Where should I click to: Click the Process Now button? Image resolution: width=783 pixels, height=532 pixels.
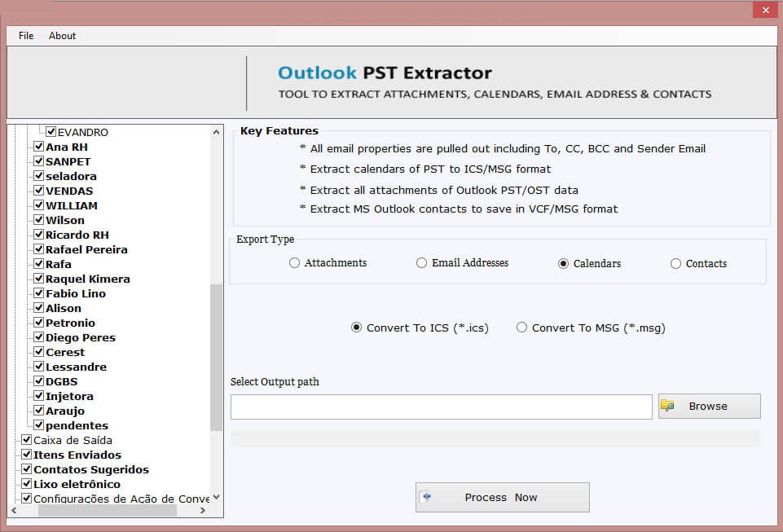pos(503,497)
